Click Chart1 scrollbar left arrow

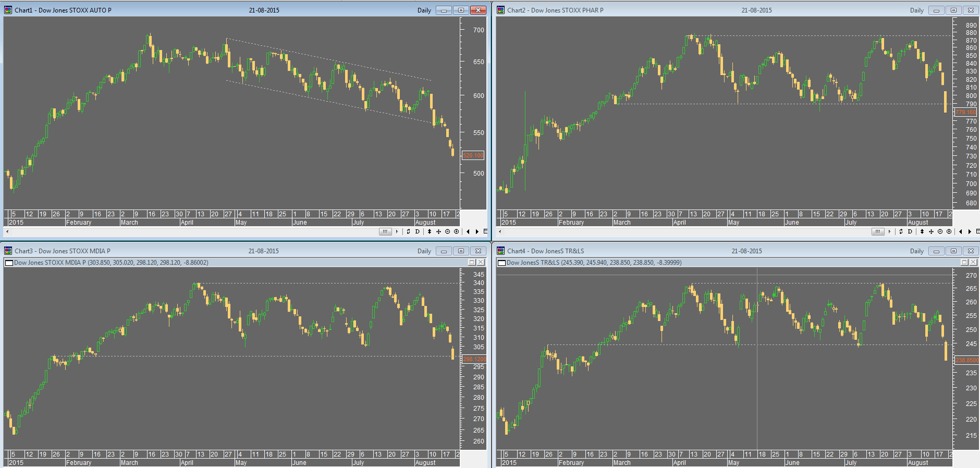7,231
